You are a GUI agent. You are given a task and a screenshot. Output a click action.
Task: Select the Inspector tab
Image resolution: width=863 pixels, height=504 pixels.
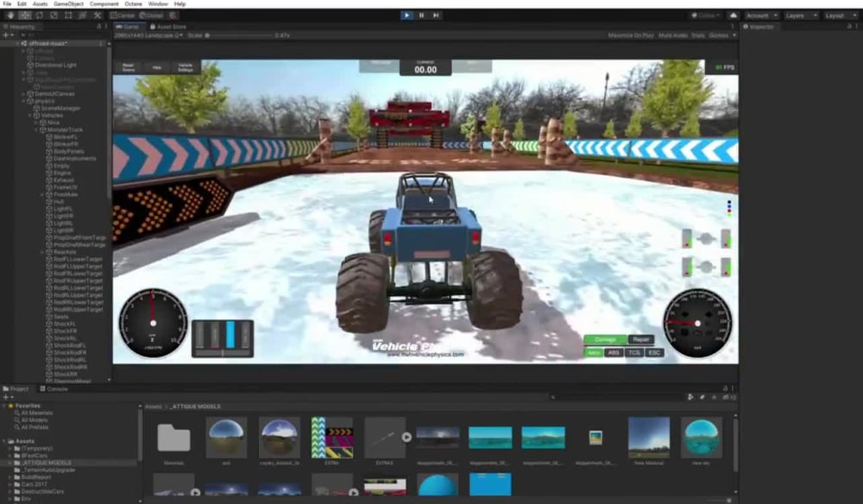[x=759, y=27]
